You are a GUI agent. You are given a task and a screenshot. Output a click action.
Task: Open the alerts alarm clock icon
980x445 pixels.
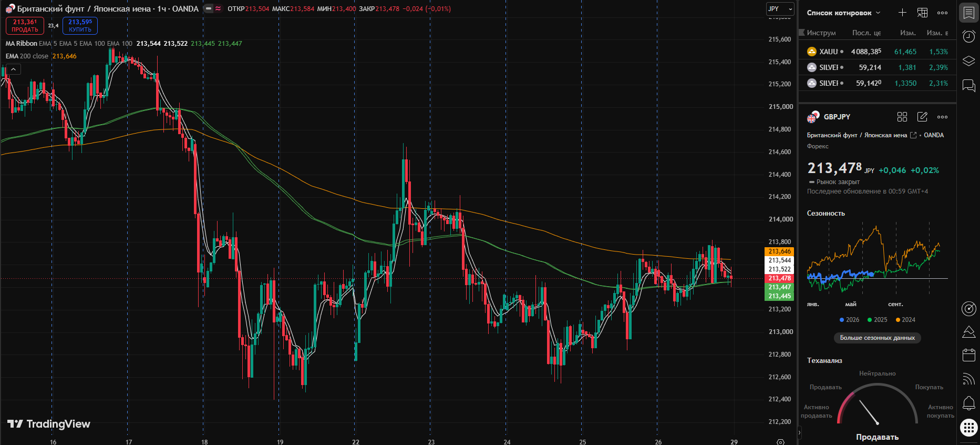pos(968,36)
